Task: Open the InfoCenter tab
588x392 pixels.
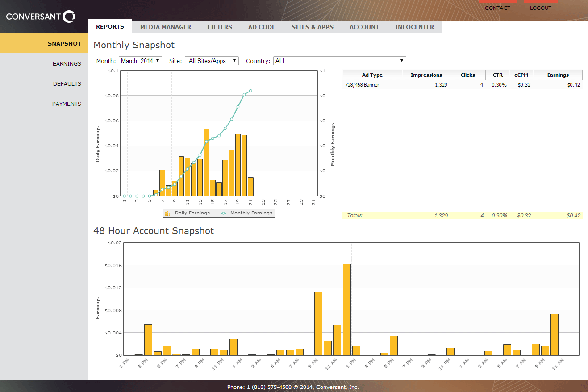Action: [x=414, y=27]
